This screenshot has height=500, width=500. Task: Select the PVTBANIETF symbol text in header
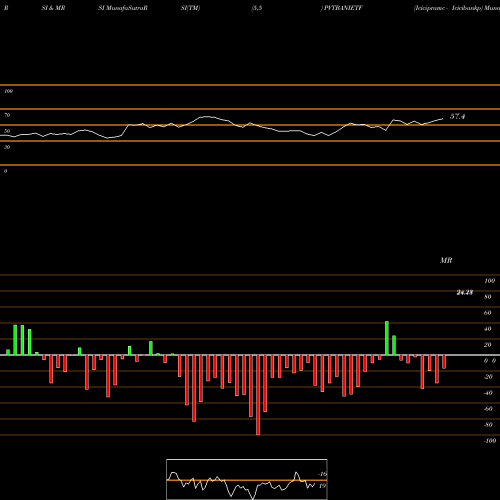pyautogui.click(x=343, y=8)
